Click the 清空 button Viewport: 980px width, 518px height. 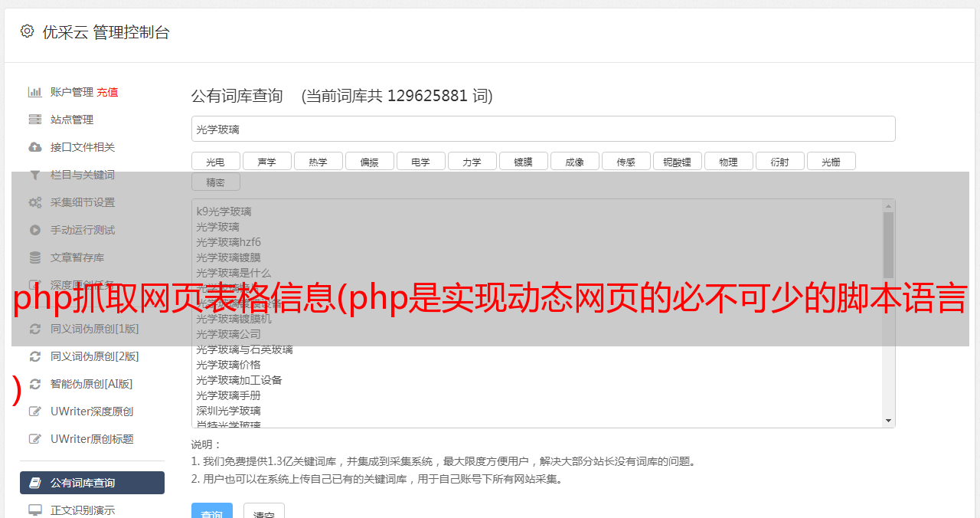(x=264, y=512)
